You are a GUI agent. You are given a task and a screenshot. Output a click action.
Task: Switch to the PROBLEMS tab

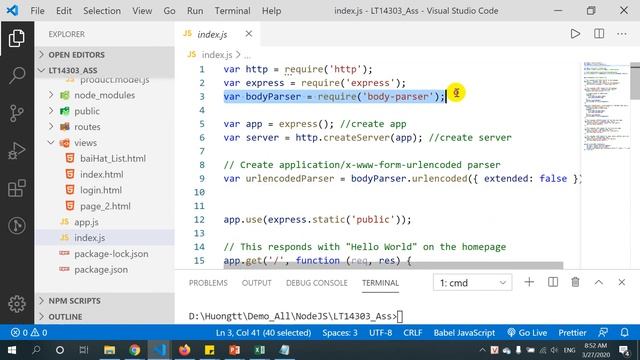coord(208,283)
